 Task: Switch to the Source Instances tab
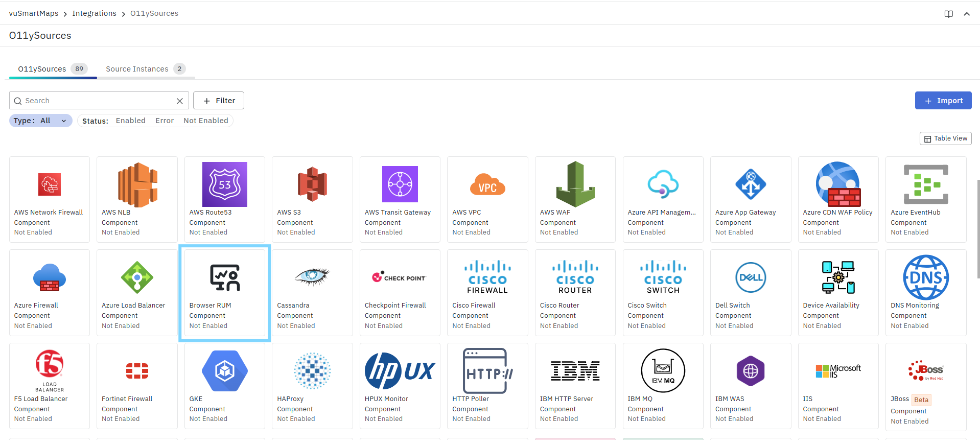click(x=137, y=69)
